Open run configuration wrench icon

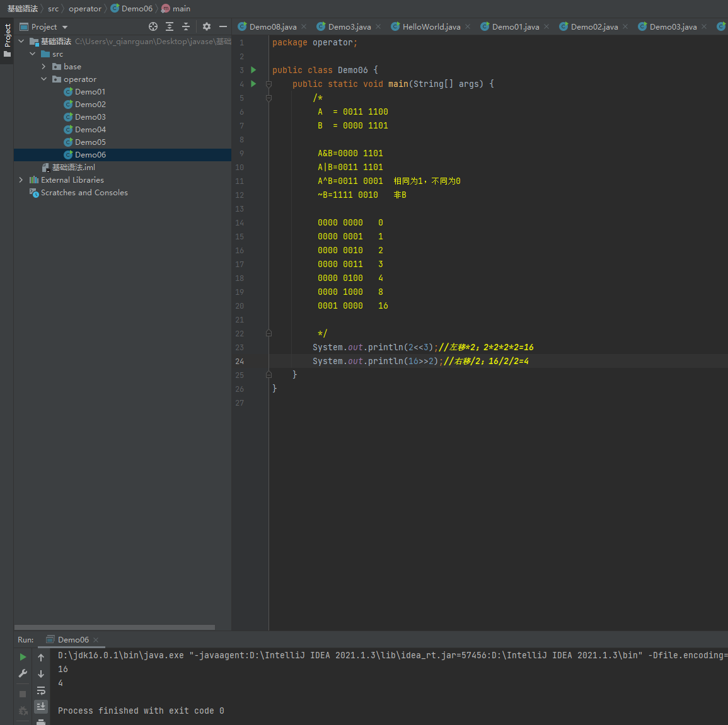click(x=23, y=673)
